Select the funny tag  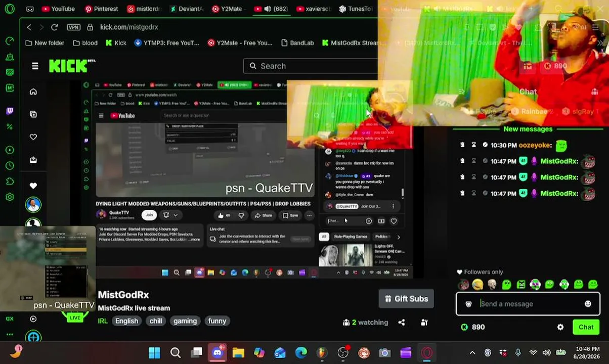click(217, 321)
